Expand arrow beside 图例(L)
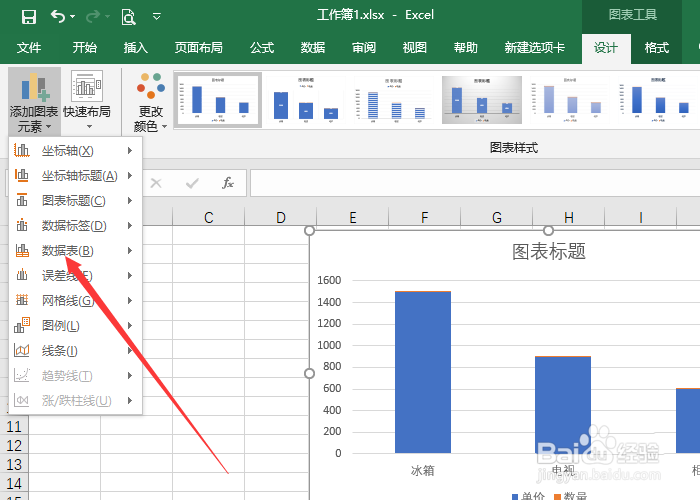This screenshot has width=700, height=500. point(130,326)
